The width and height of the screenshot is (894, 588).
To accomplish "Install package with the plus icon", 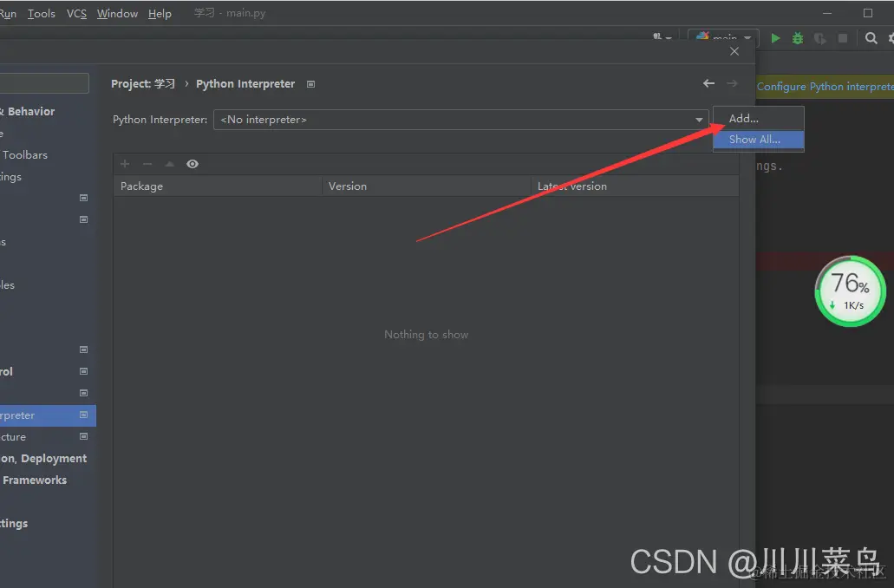I will (x=125, y=164).
